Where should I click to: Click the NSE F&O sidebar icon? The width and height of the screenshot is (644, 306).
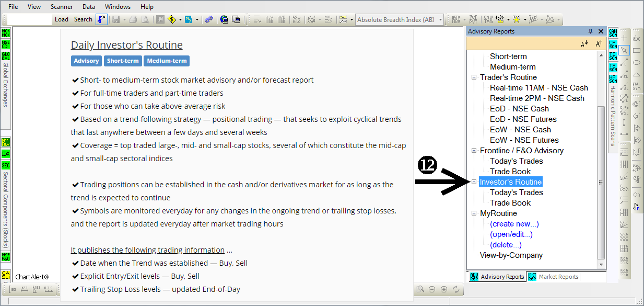tap(6, 257)
